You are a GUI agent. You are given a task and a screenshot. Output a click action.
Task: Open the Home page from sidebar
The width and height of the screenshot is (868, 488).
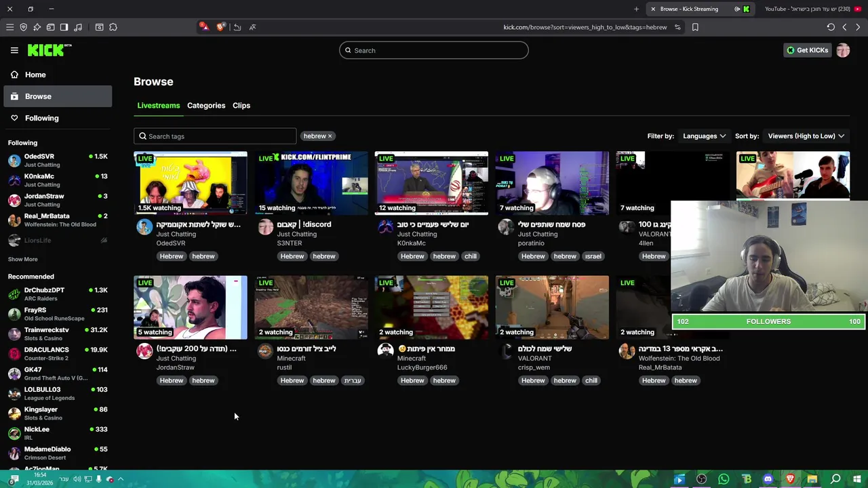pyautogui.click(x=58, y=75)
